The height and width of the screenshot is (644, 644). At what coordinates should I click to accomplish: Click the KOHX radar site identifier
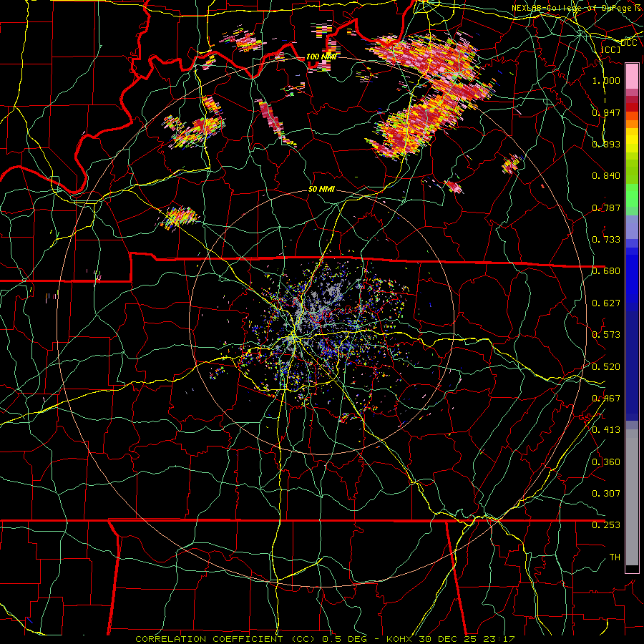point(399,639)
